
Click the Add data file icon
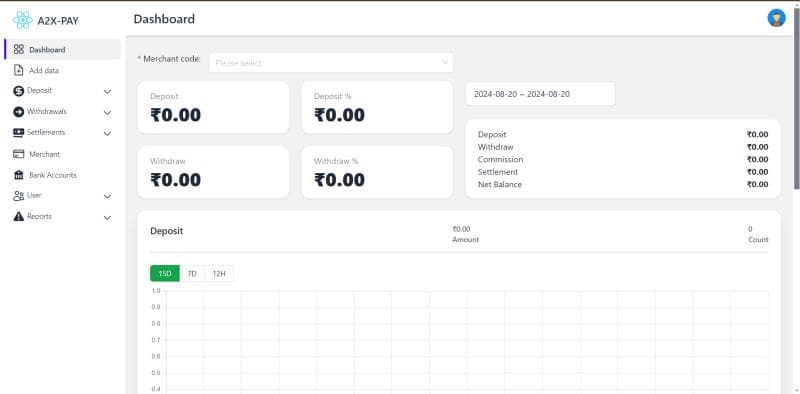tap(19, 70)
